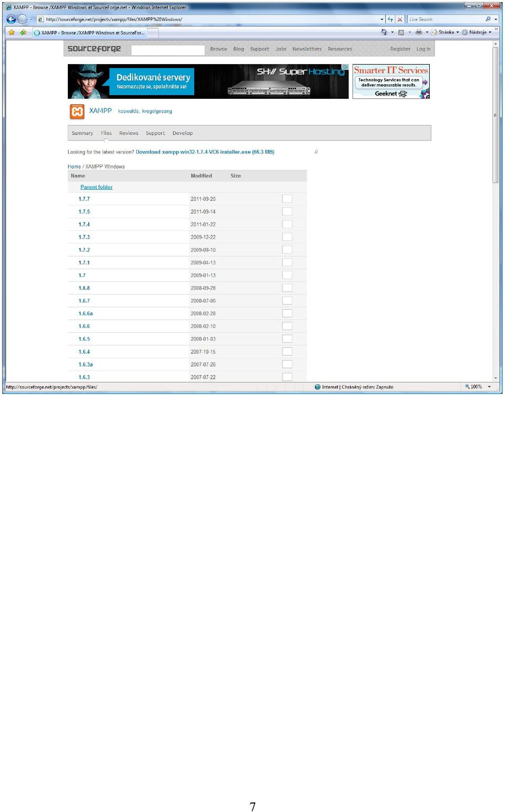This screenshot has width=505, height=812.
Task: Select the XAMPP browser tab
Action: click(89, 33)
